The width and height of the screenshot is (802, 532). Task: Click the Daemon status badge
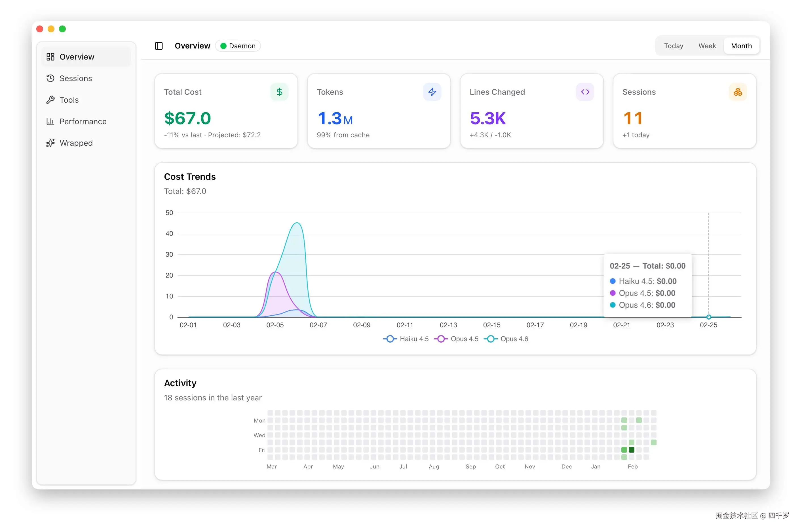coord(238,46)
